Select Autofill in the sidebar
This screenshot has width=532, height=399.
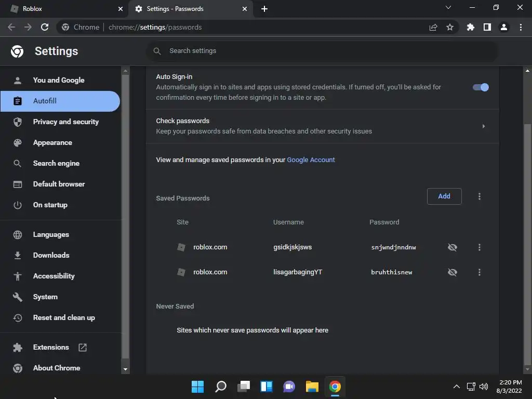[60, 101]
